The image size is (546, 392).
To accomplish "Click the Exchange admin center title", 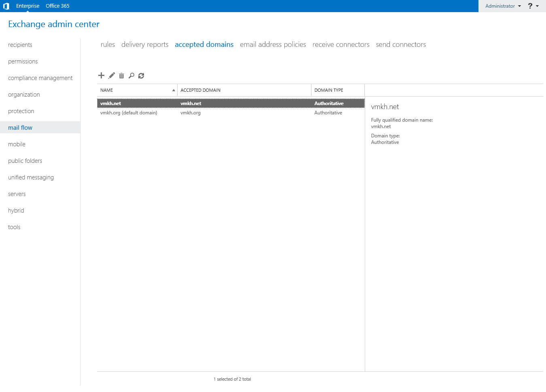I will pos(54,24).
